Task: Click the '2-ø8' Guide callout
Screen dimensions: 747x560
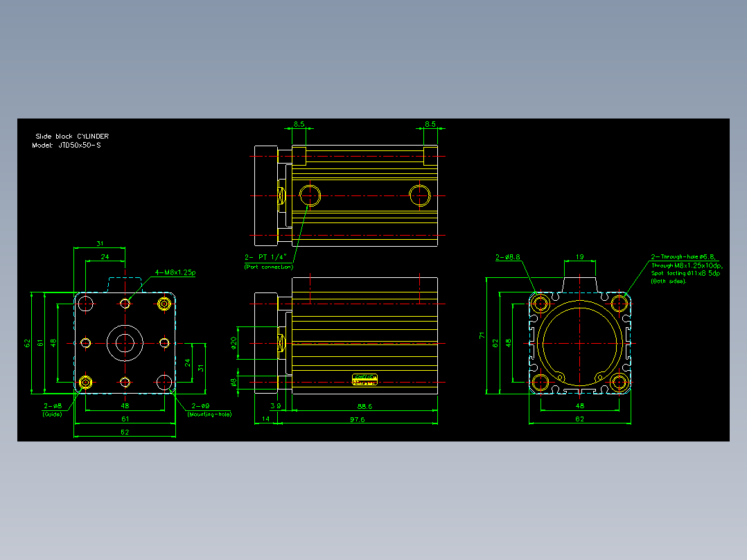Action: pos(53,406)
